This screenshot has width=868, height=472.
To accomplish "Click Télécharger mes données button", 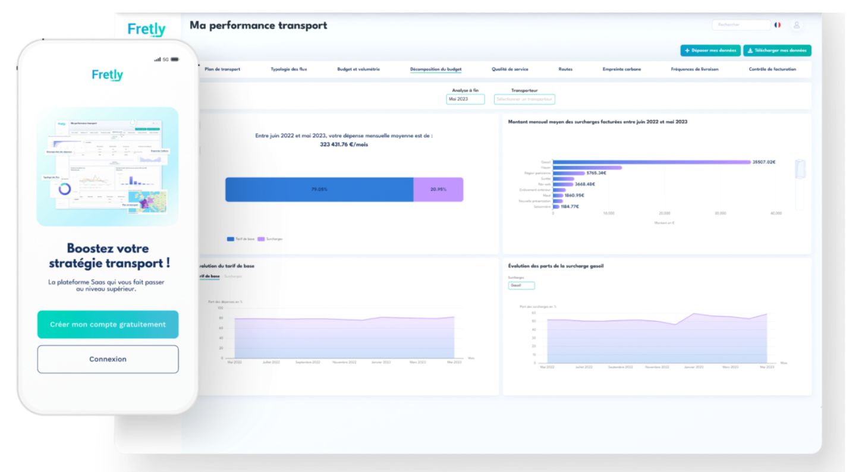I will point(777,51).
